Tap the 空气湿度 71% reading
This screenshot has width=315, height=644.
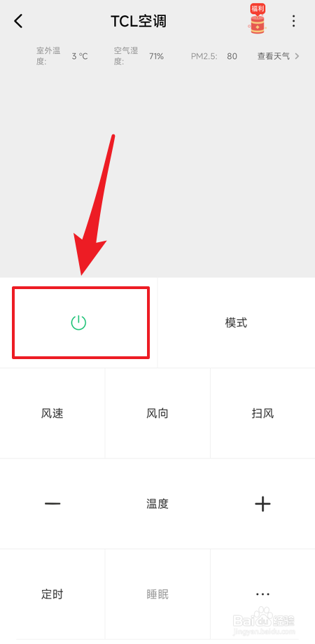click(157, 56)
